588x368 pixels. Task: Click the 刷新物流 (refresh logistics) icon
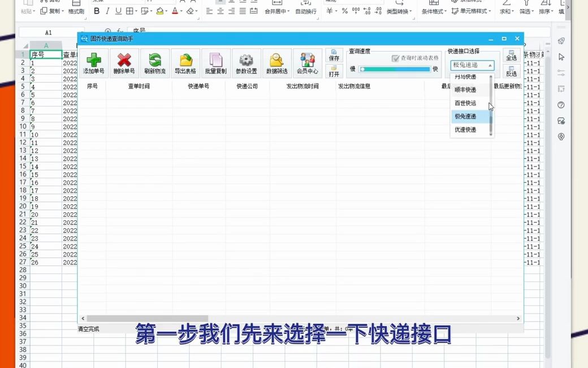[154, 61]
